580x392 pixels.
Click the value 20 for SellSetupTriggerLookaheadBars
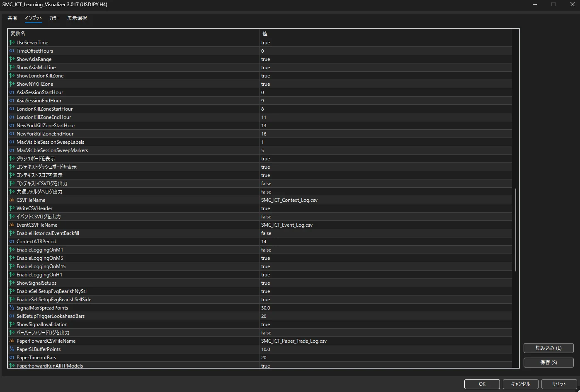pyautogui.click(x=264, y=316)
